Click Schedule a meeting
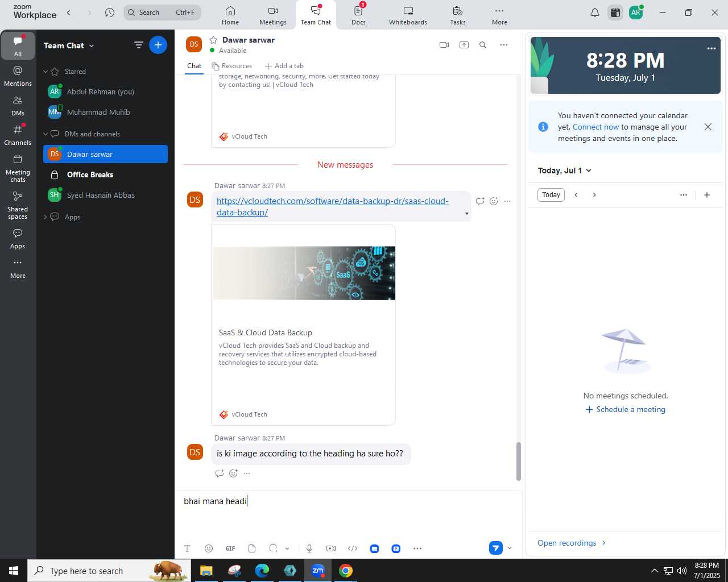Screen dimensions: 728x582 [x=626, y=410]
